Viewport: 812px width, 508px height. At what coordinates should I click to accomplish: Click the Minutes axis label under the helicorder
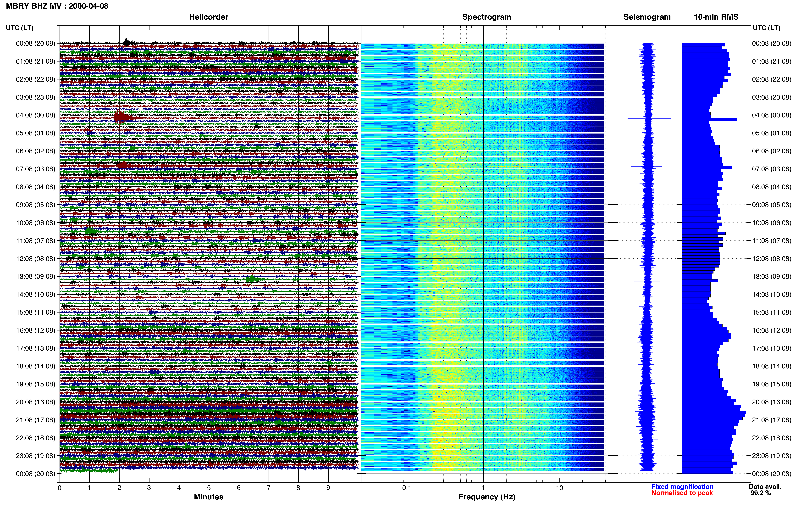pyautogui.click(x=209, y=497)
